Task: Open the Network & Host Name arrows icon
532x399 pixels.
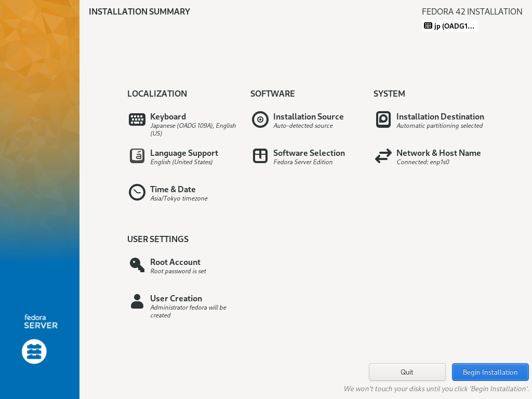Action: point(383,156)
